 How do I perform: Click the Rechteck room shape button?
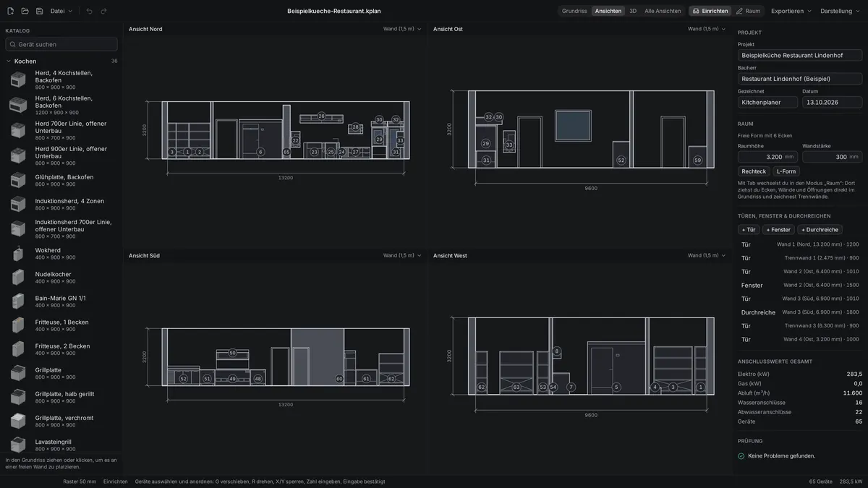click(x=754, y=171)
